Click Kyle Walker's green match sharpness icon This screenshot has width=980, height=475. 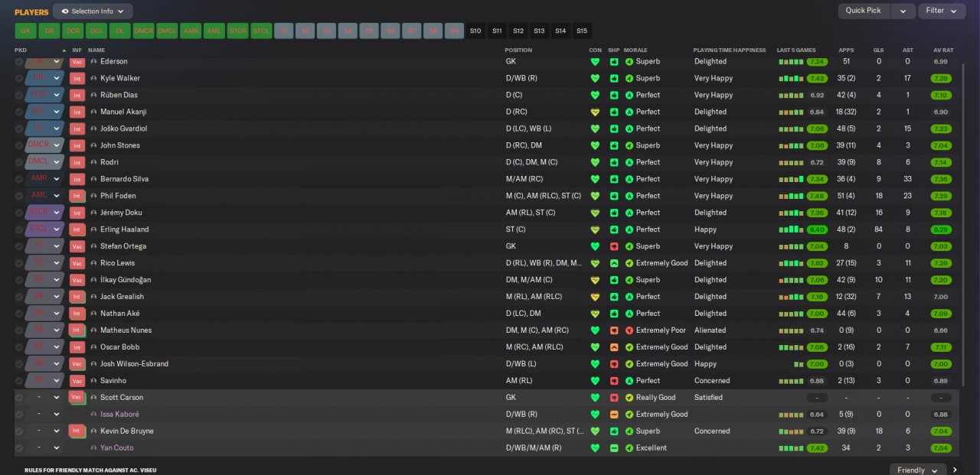tap(614, 78)
